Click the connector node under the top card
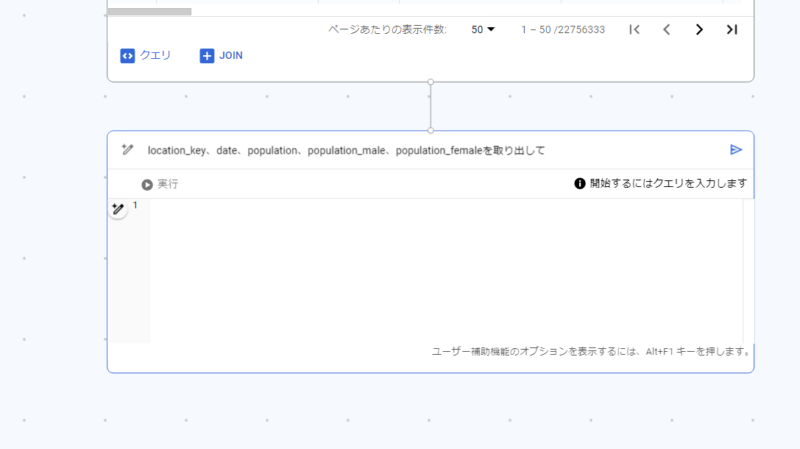800x449 pixels. (x=431, y=82)
